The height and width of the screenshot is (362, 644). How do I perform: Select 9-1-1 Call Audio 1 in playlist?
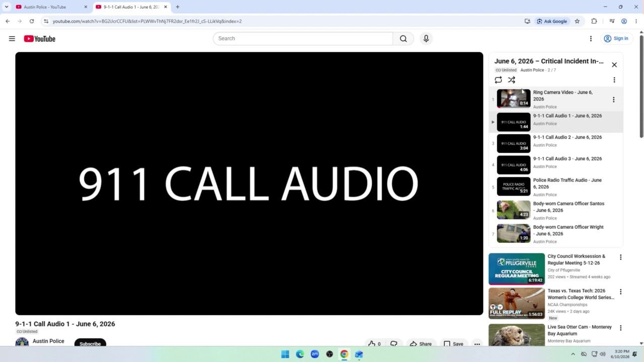tap(556, 122)
